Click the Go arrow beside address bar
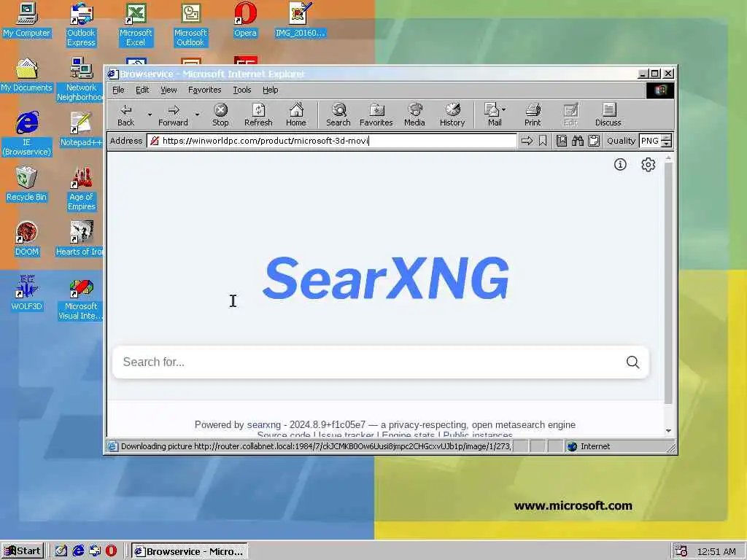This screenshot has width=747, height=560. pos(527,141)
